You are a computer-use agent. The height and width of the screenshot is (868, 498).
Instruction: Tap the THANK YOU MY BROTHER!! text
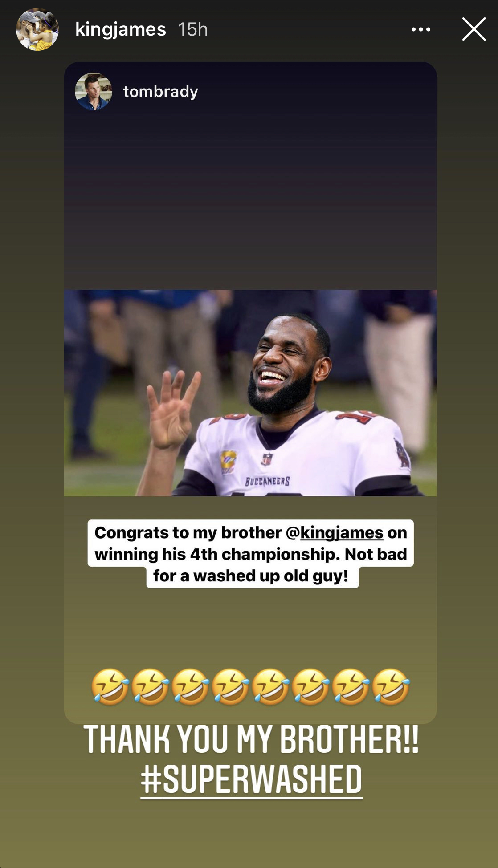click(251, 739)
